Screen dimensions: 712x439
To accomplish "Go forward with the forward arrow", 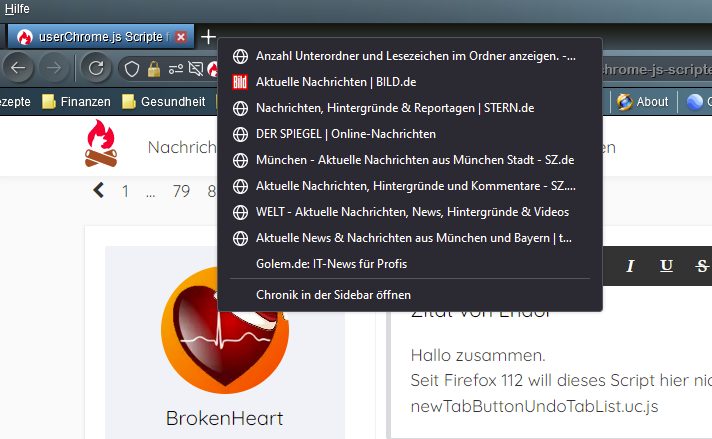I will [x=54, y=69].
